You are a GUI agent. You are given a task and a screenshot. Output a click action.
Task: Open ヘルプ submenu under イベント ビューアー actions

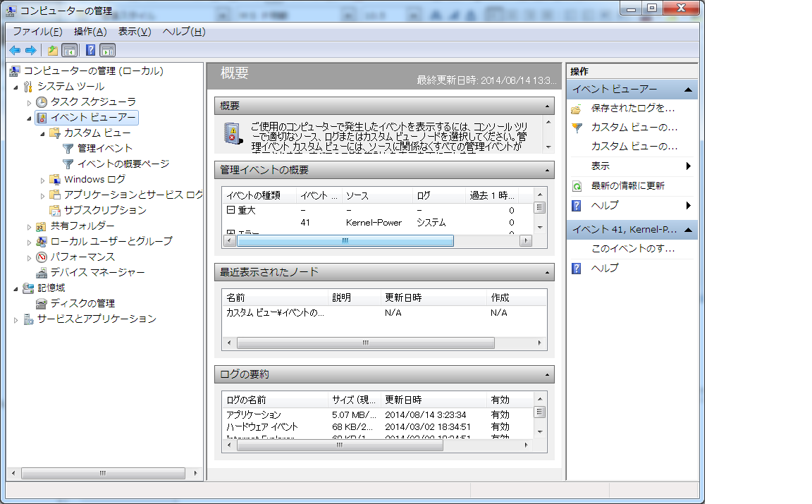tap(632, 206)
